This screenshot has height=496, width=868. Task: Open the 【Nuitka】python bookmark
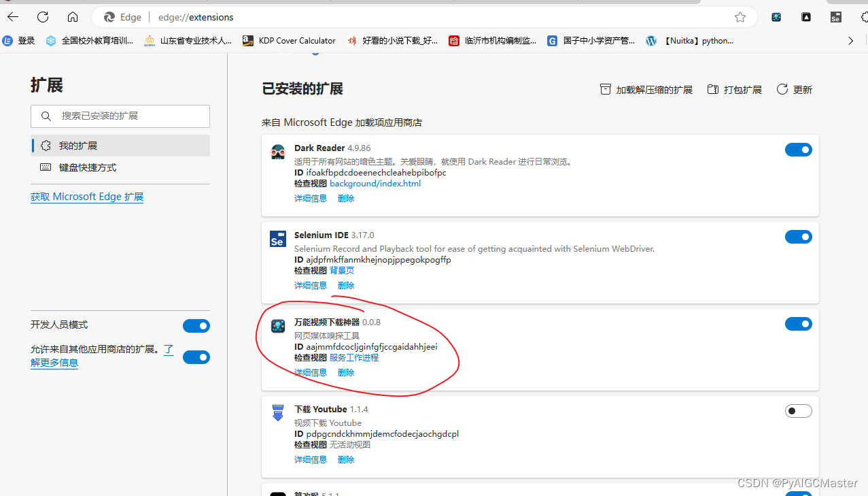point(690,41)
